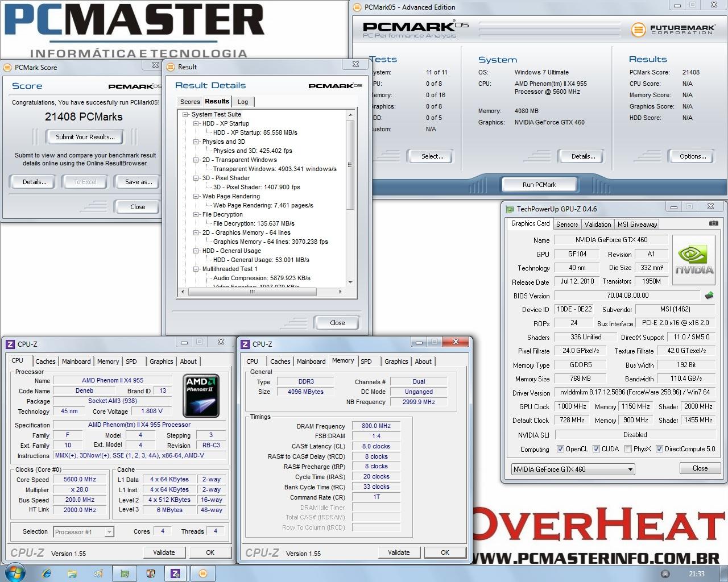
Task: Click Submit Your Results button
Action: 85,137
